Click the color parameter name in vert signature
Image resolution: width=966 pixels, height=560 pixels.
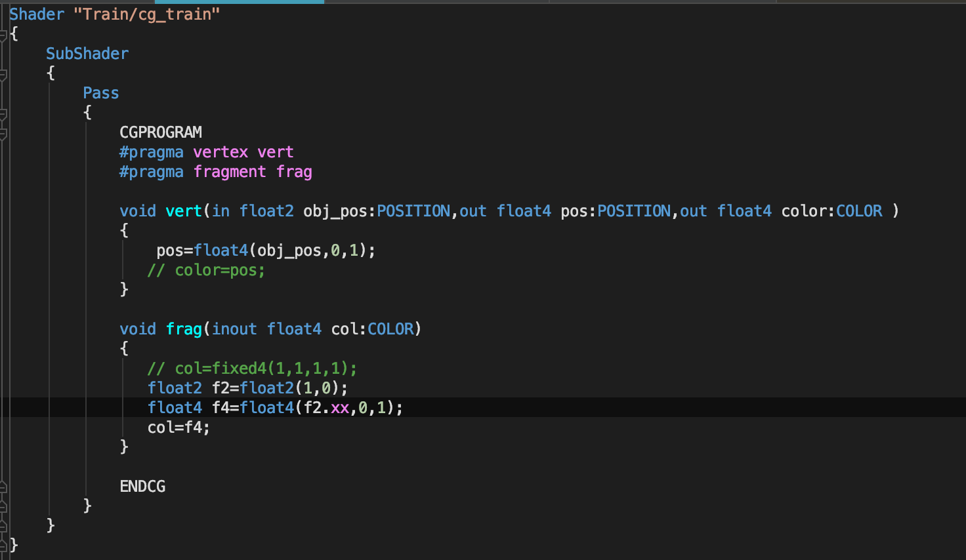point(804,211)
